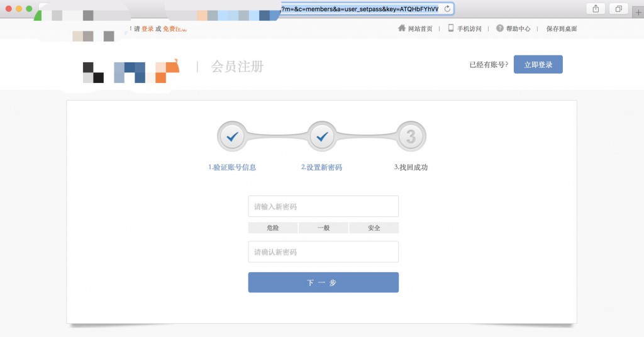Focus the 请确认新密码 input field
Image resolution: width=644 pixels, height=337 pixels.
[x=323, y=251]
